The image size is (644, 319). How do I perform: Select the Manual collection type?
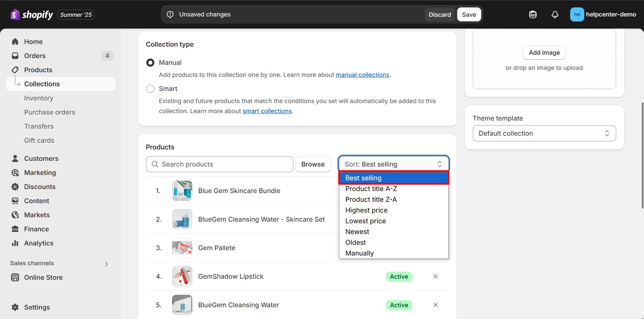[x=150, y=63]
